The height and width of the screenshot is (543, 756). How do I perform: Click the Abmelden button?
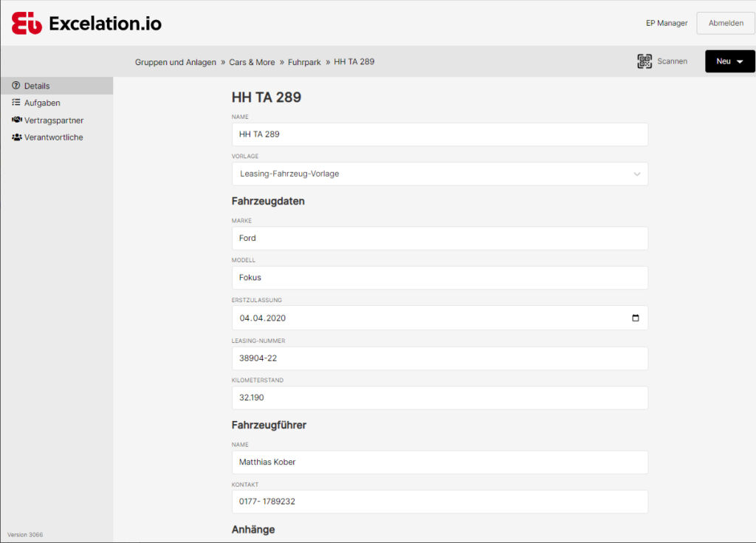point(725,23)
